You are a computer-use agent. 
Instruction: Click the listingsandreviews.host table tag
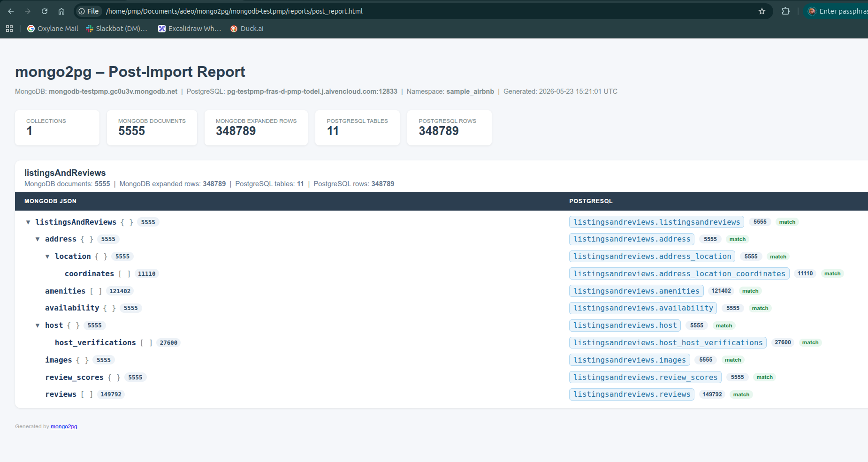coord(625,326)
